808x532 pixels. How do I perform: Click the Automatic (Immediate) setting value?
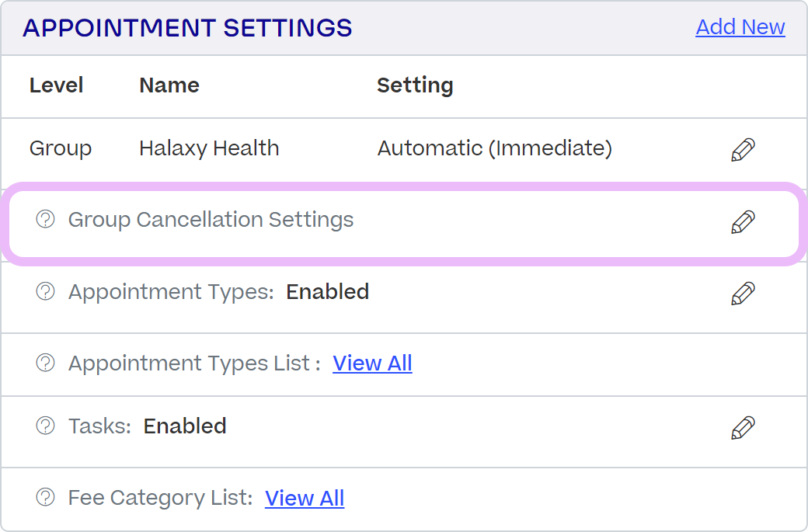495,148
